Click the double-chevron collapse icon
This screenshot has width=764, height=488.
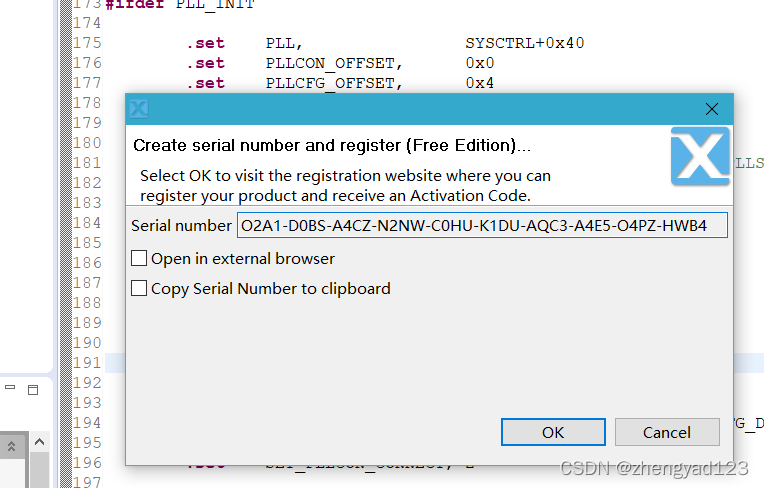tap(12, 445)
